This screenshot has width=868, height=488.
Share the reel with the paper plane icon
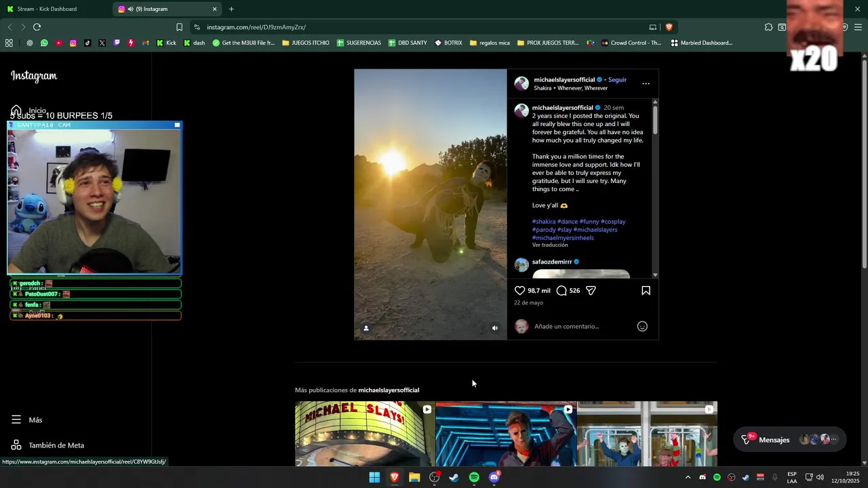(x=591, y=291)
